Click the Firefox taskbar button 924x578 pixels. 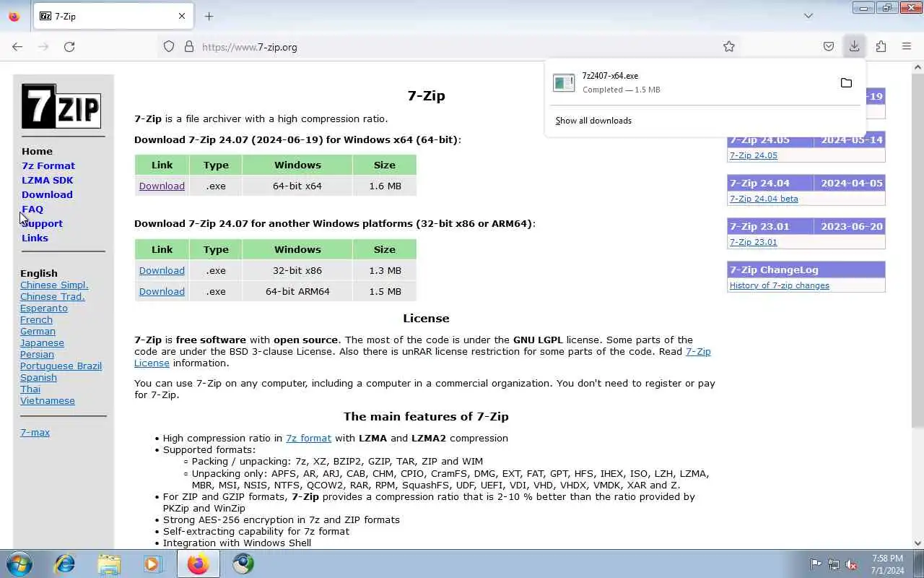199,564
